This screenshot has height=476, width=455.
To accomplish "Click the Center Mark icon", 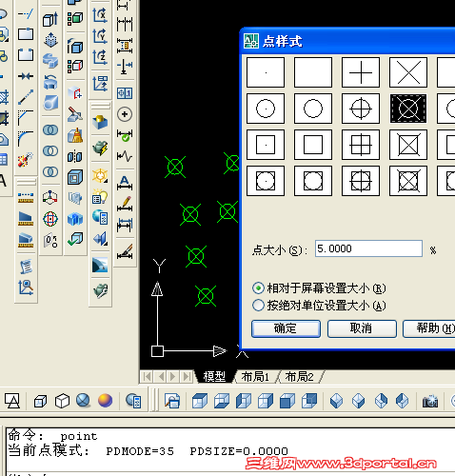I will pos(125,114).
